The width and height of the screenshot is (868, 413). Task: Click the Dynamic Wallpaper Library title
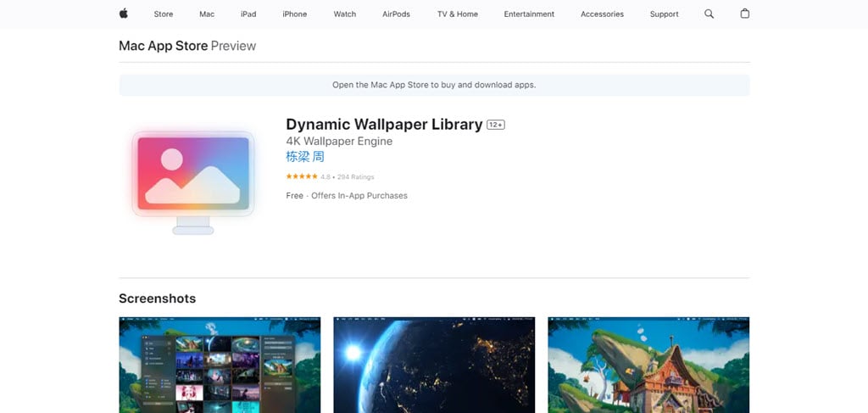[x=384, y=125]
